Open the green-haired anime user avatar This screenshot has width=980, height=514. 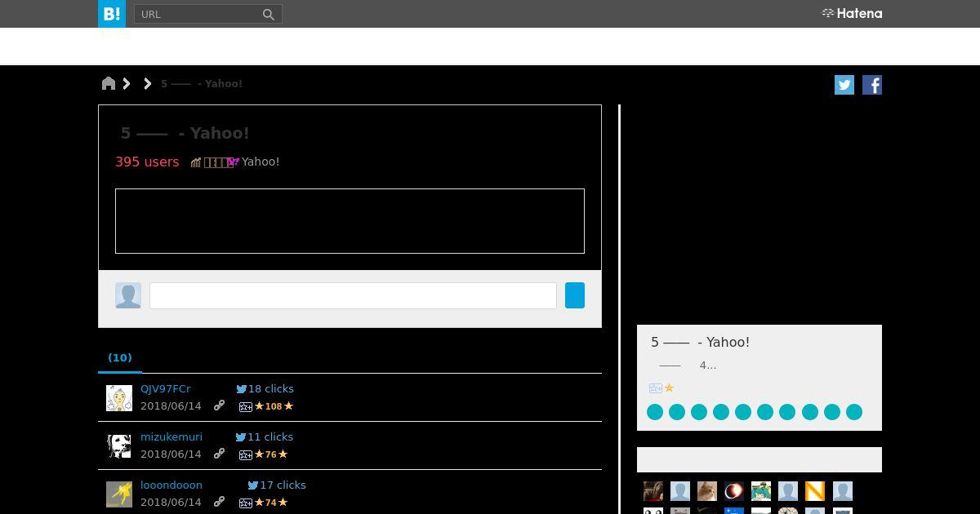tap(761, 491)
